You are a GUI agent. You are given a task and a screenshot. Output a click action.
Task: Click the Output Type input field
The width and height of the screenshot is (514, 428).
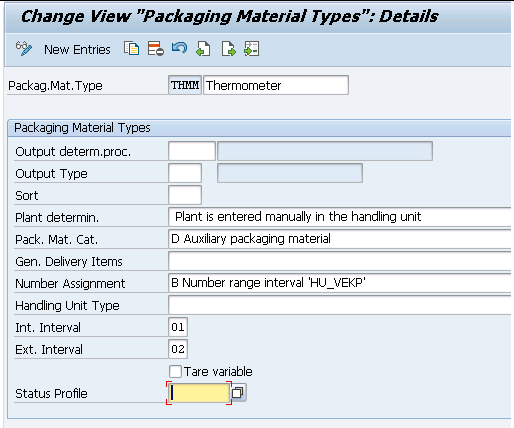pos(185,173)
